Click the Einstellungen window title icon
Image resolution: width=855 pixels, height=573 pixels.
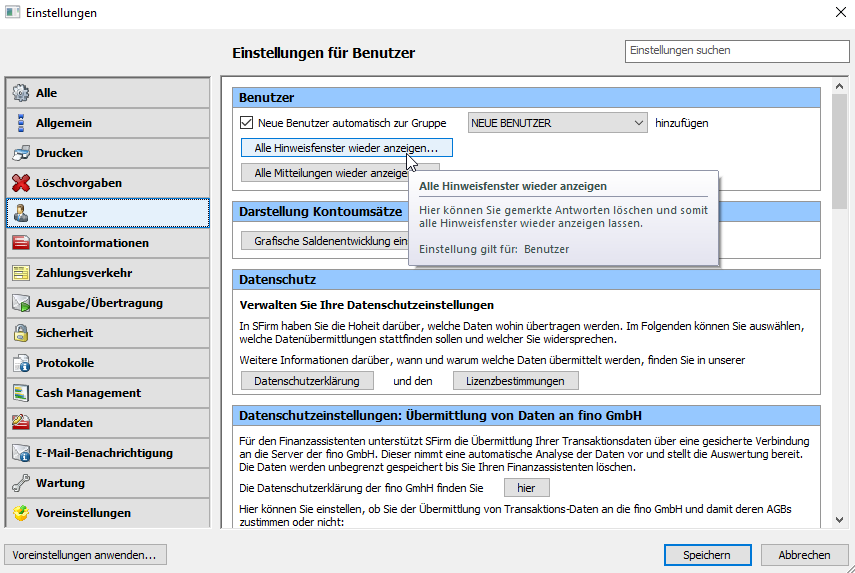point(12,13)
